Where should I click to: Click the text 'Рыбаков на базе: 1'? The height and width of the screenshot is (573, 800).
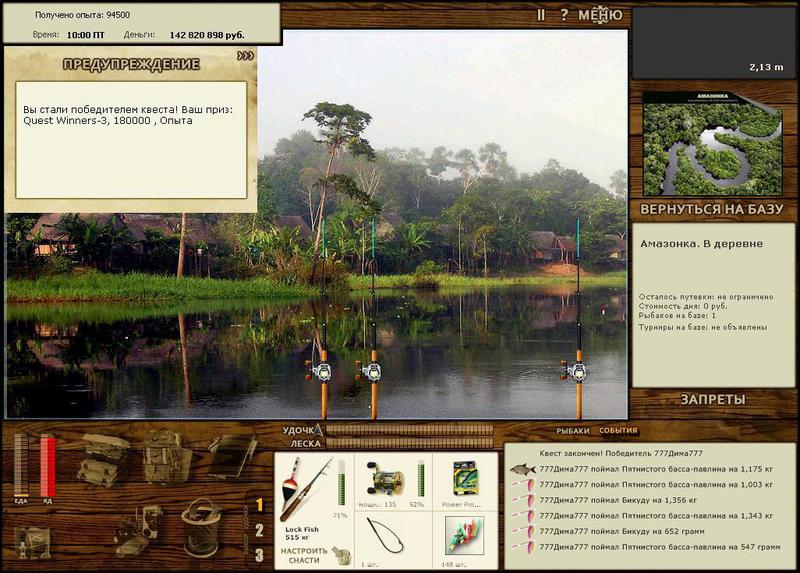click(677, 316)
